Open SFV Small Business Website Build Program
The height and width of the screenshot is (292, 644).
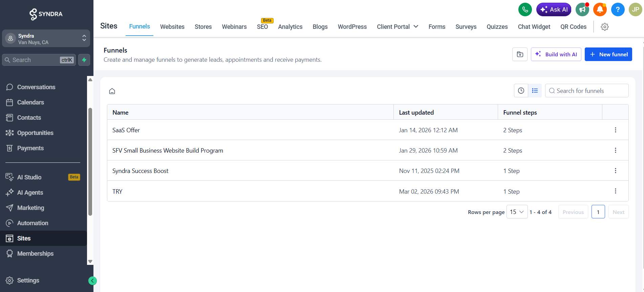pos(168,151)
